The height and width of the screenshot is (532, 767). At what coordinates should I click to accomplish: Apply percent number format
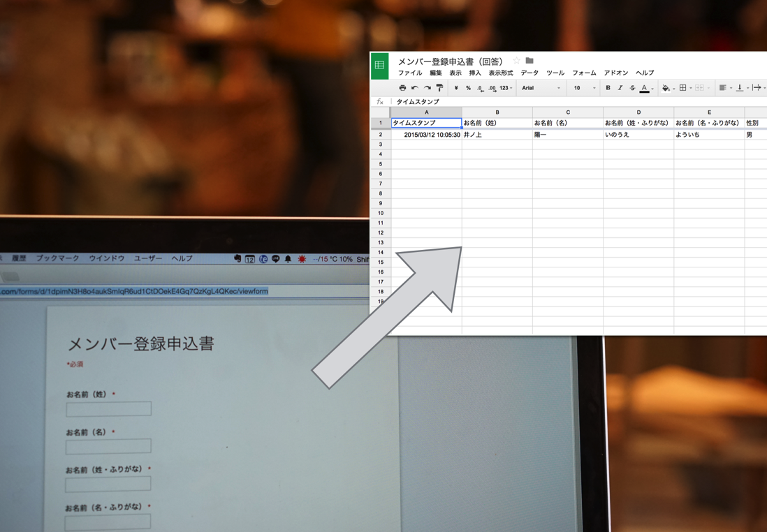tap(468, 88)
